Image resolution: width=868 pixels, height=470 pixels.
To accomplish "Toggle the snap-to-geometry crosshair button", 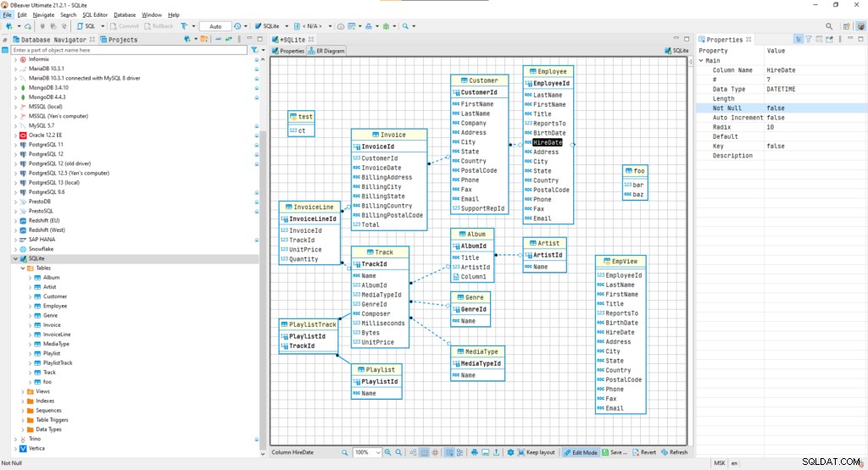I will 435,452.
